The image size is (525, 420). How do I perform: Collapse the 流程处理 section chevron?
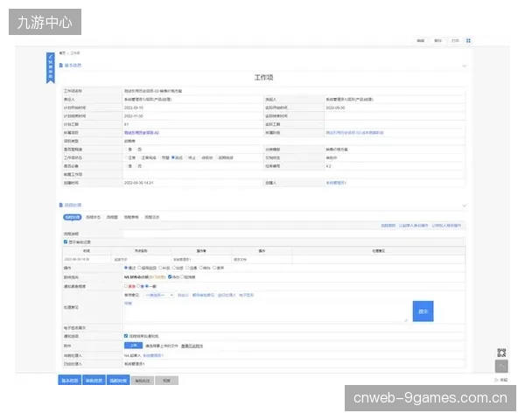click(464, 206)
